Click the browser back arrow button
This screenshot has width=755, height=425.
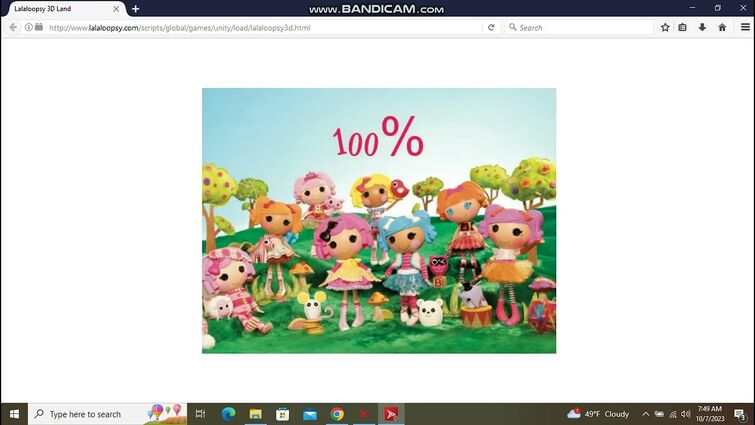[x=13, y=27]
